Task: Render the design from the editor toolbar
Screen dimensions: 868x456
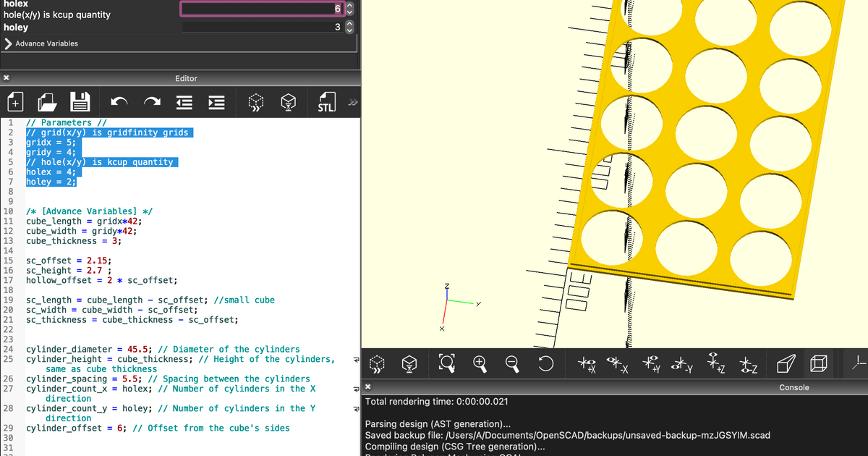Action: pyautogui.click(x=288, y=103)
